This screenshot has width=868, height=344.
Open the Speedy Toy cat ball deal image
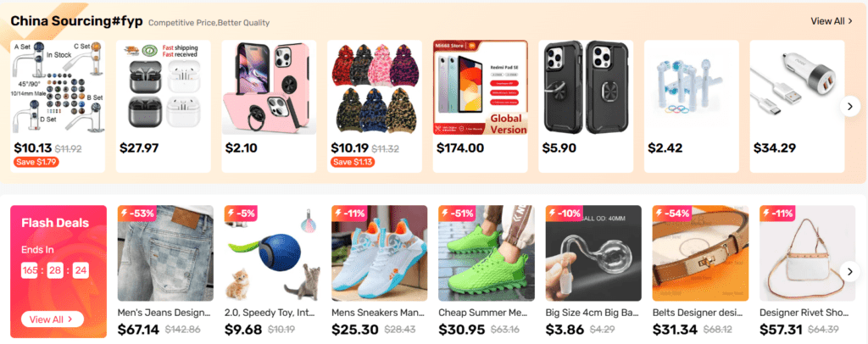[272, 253]
